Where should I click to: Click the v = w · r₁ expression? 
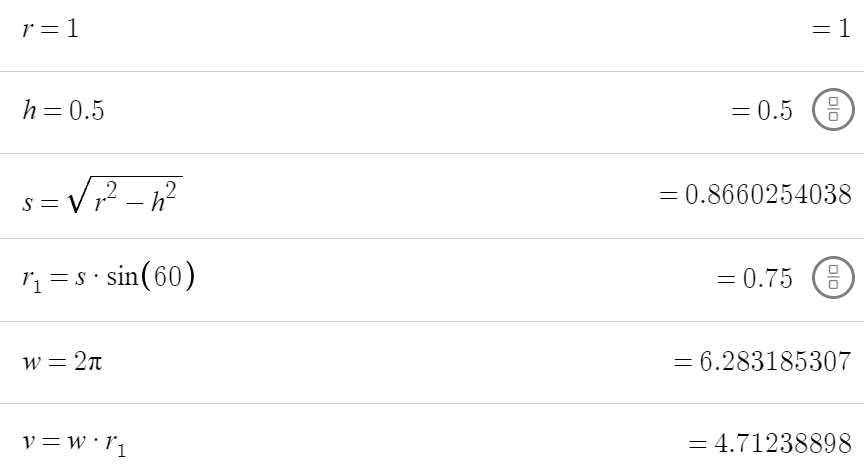coord(73,443)
